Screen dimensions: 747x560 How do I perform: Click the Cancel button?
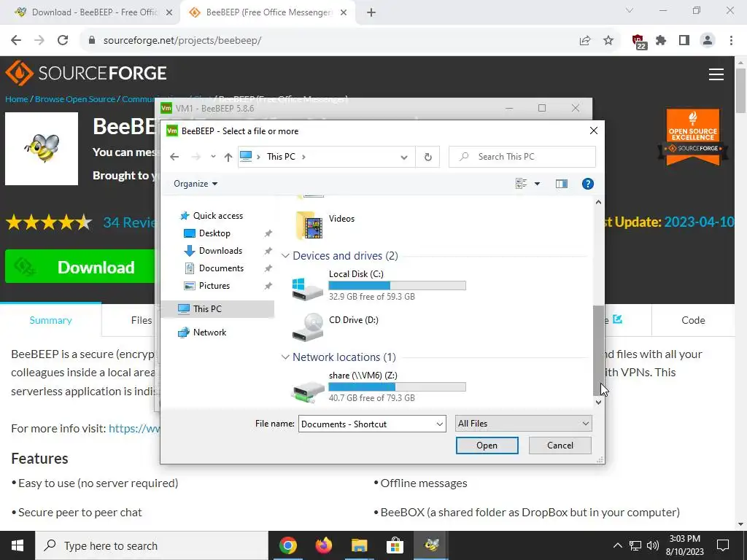(560, 446)
